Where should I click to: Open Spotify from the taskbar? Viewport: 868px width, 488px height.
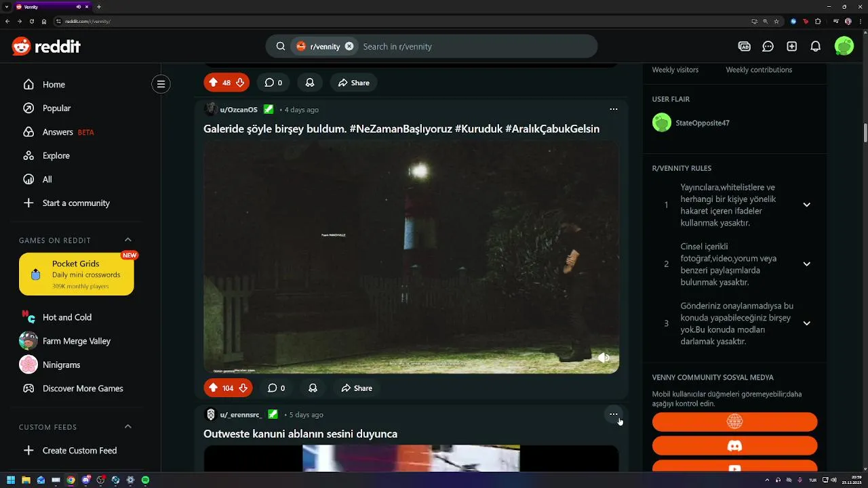pos(145,480)
